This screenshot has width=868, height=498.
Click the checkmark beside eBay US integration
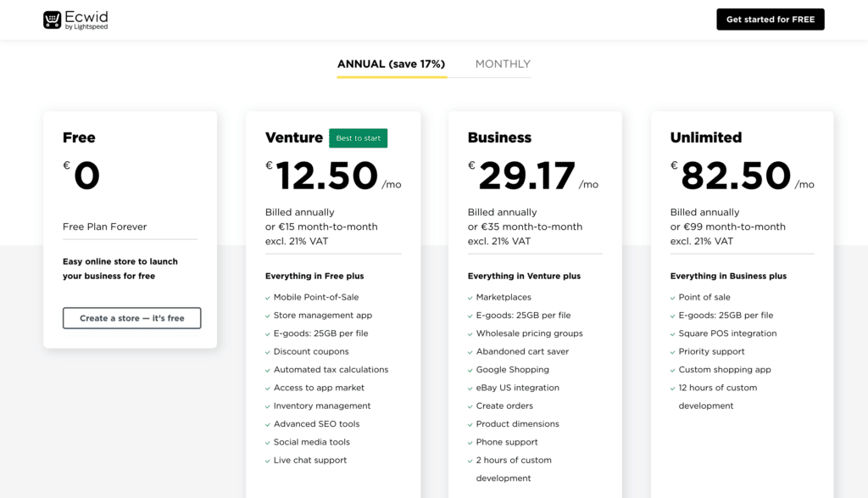pyautogui.click(x=470, y=389)
